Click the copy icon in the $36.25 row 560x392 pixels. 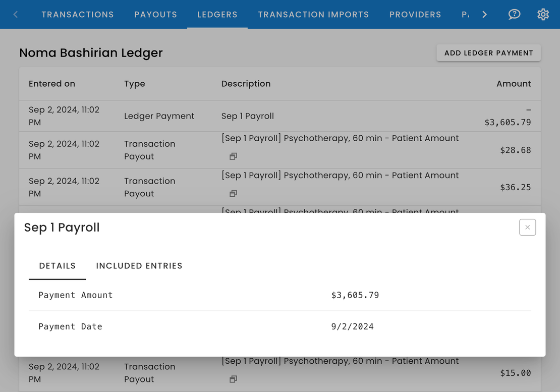click(x=233, y=194)
